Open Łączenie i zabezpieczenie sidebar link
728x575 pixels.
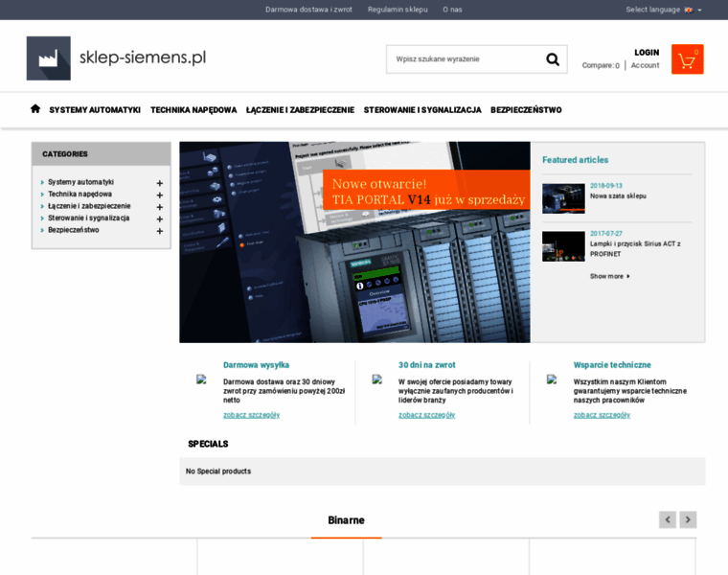(89, 206)
